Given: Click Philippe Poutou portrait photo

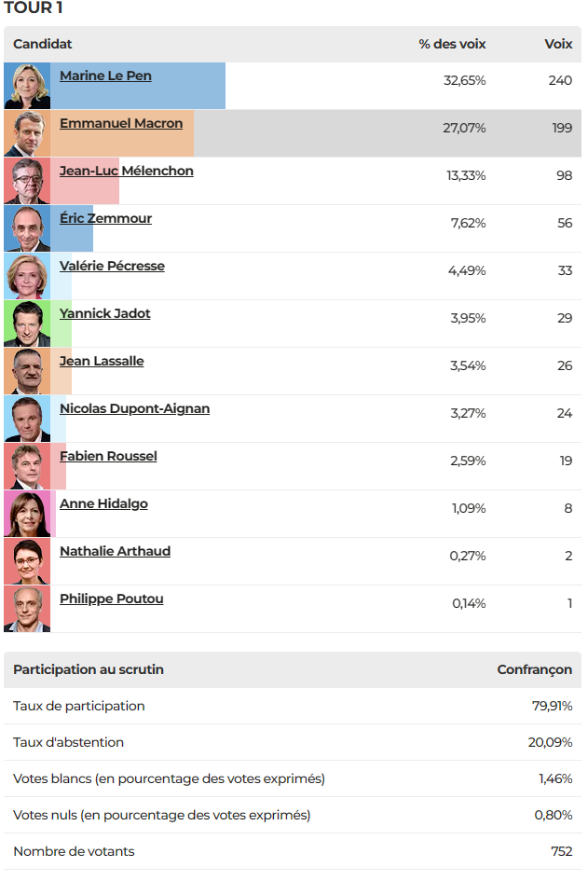Looking at the screenshot, I should click(27, 609).
